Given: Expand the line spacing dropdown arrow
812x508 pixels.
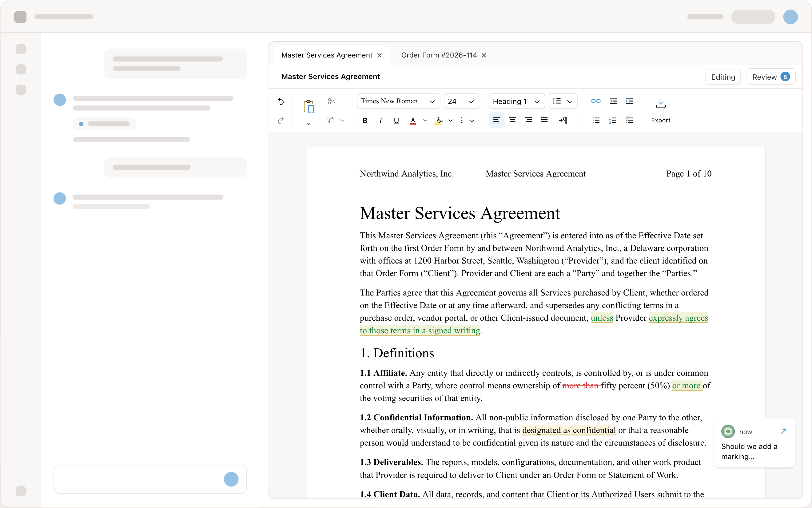Looking at the screenshot, I should click(570, 101).
